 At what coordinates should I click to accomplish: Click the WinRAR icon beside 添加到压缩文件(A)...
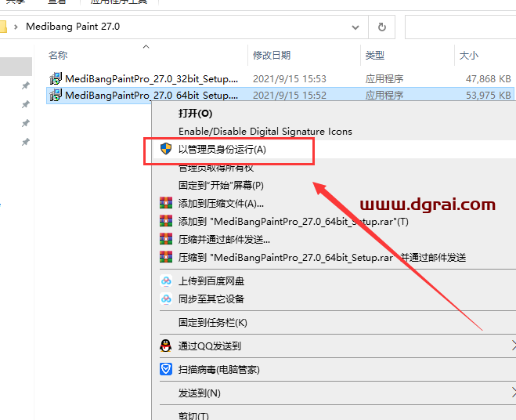(x=166, y=203)
